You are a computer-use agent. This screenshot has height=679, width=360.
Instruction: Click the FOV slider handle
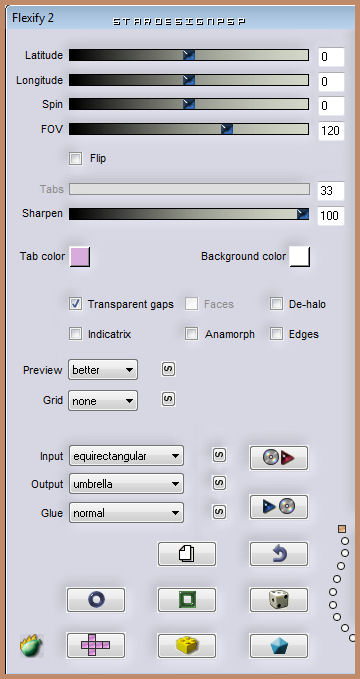tap(227, 129)
